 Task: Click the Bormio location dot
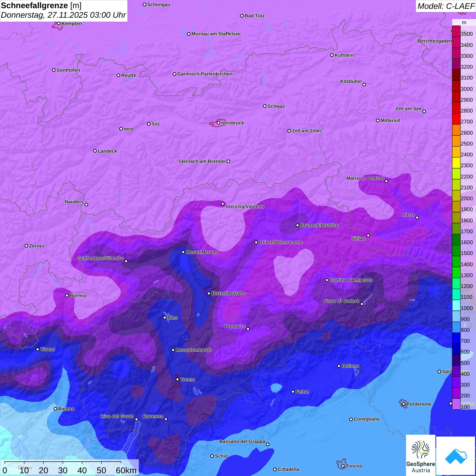(67, 295)
